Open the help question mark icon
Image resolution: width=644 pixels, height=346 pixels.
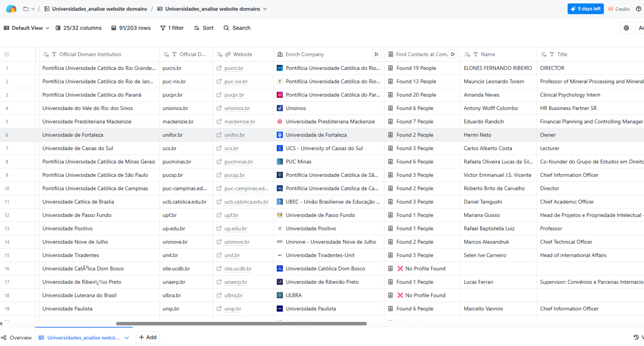click(638, 9)
